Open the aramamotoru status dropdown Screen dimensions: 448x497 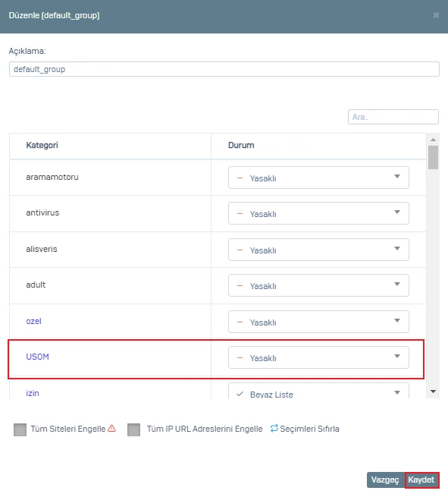pyautogui.click(x=318, y=178)
